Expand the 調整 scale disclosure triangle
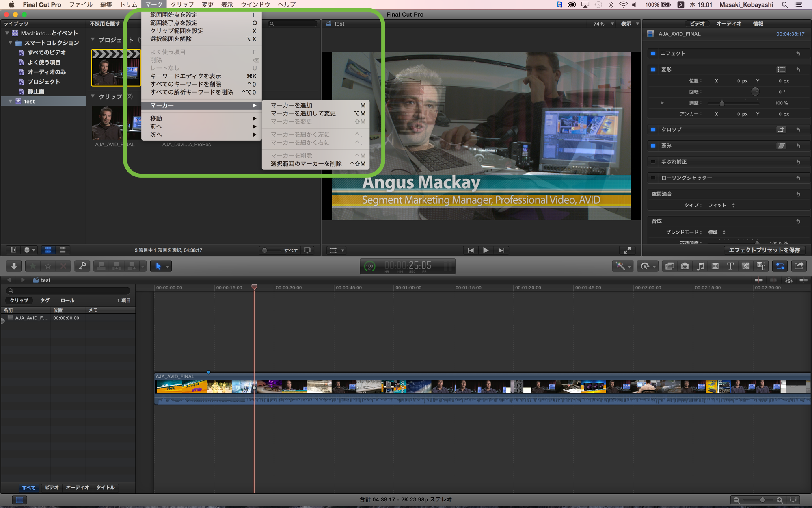The image size is (812, 508). [x=662, y=103]
